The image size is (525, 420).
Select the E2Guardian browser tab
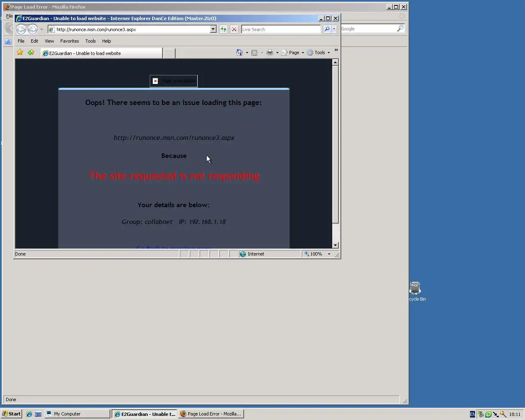(101, 53)
